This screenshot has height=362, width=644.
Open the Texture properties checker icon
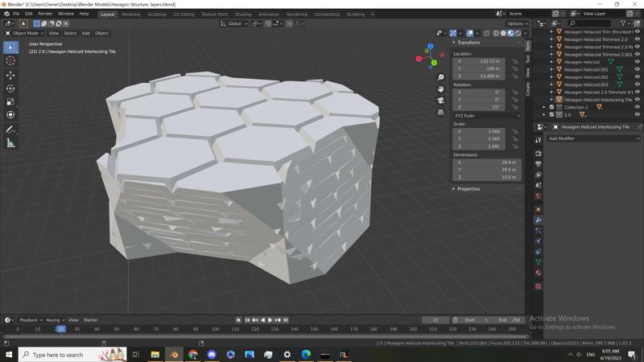pos(538,286)
